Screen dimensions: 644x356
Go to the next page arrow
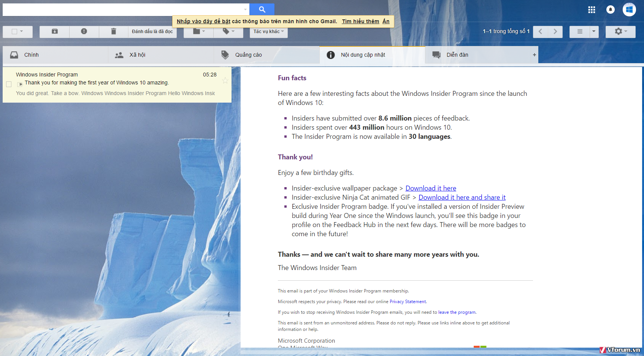point(555,32)
